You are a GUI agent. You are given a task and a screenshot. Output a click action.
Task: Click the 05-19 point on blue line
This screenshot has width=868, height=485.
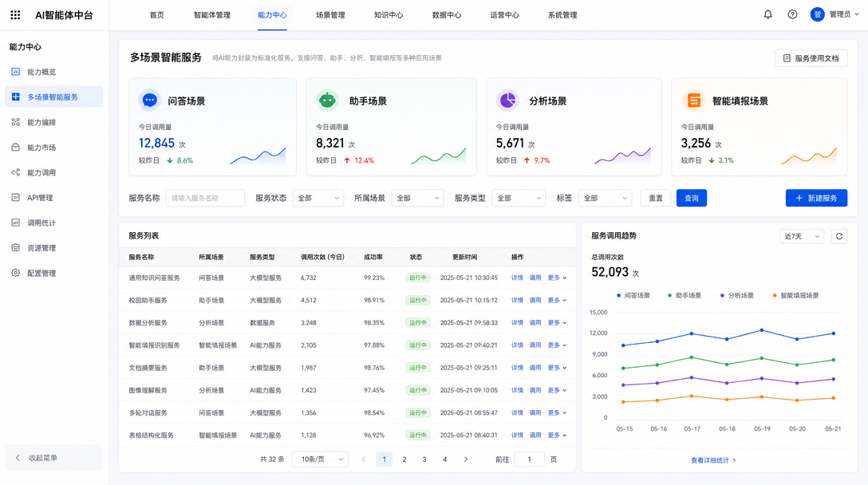coord(762,330)
